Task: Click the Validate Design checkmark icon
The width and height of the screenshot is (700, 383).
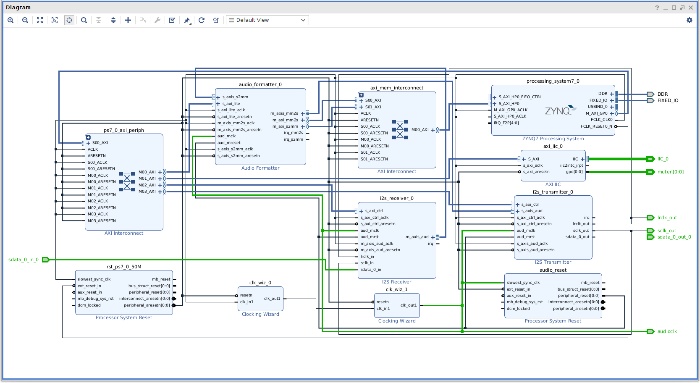Action: pos(171,20)
